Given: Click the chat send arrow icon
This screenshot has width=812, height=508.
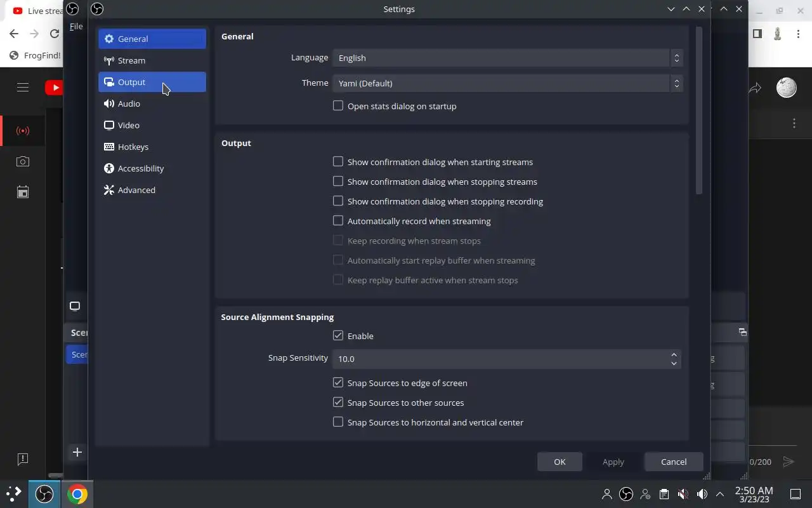Looking at the screenshot, I should point(789,462).
